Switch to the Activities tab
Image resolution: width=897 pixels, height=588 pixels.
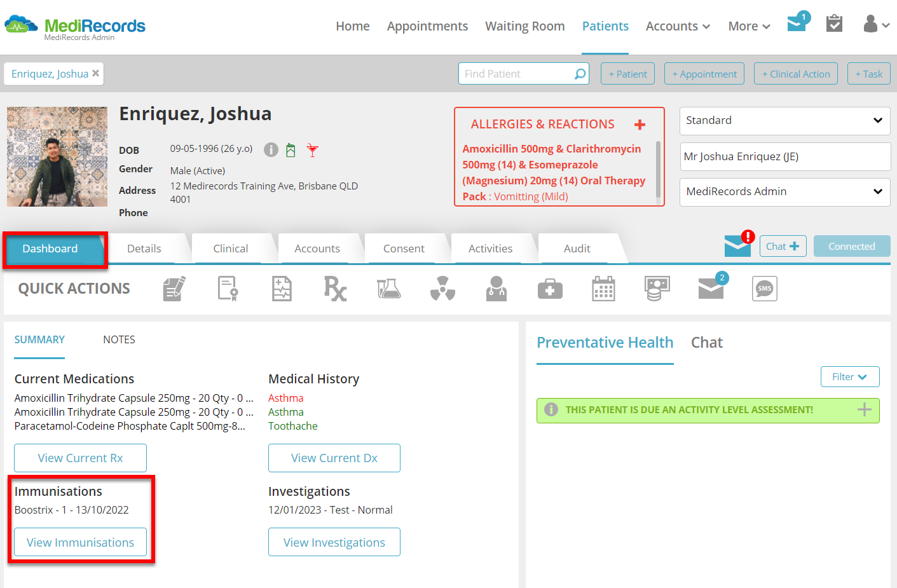pos(490,249)
